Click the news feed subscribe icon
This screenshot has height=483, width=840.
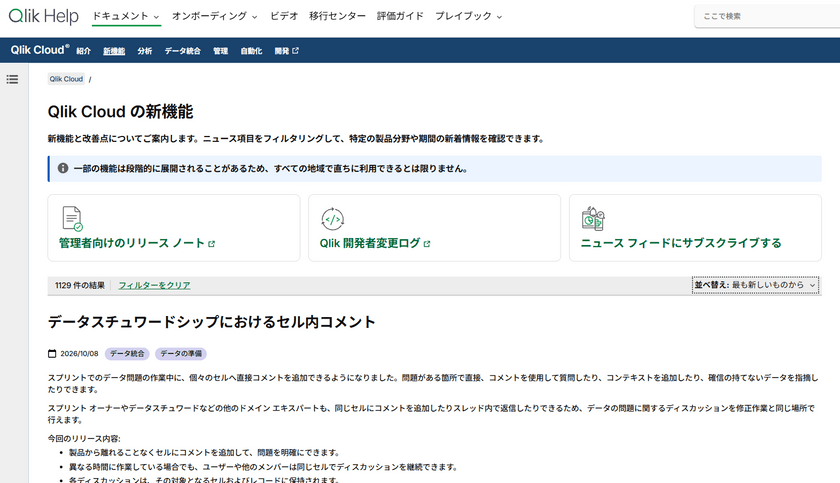593,218
